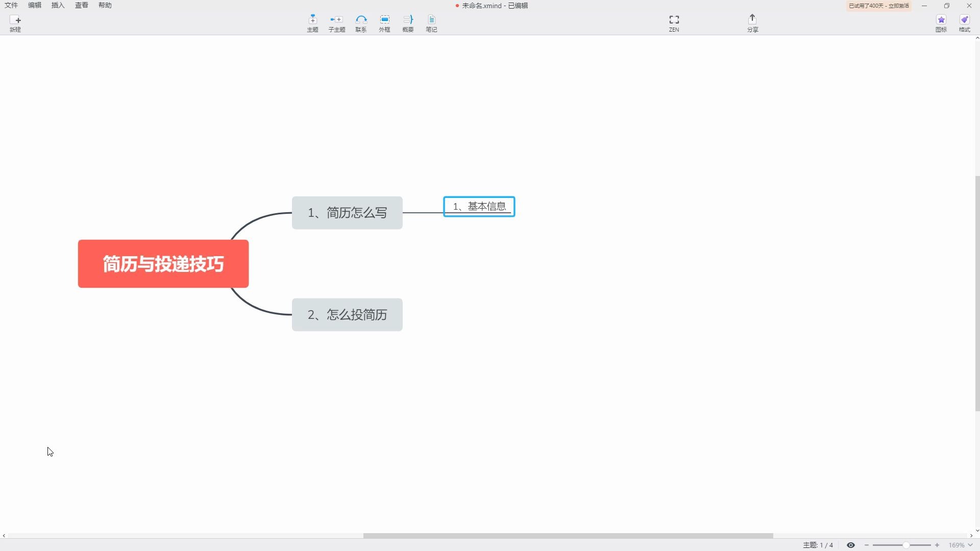
Task: Create a new file with 新建 button
Action: pyautogui.click(x=15, y=23)
